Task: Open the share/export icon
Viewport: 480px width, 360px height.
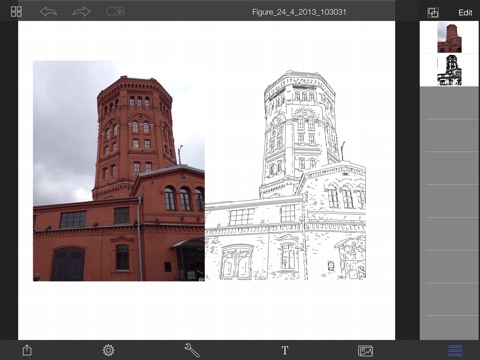Action: (x=27, y=350)
